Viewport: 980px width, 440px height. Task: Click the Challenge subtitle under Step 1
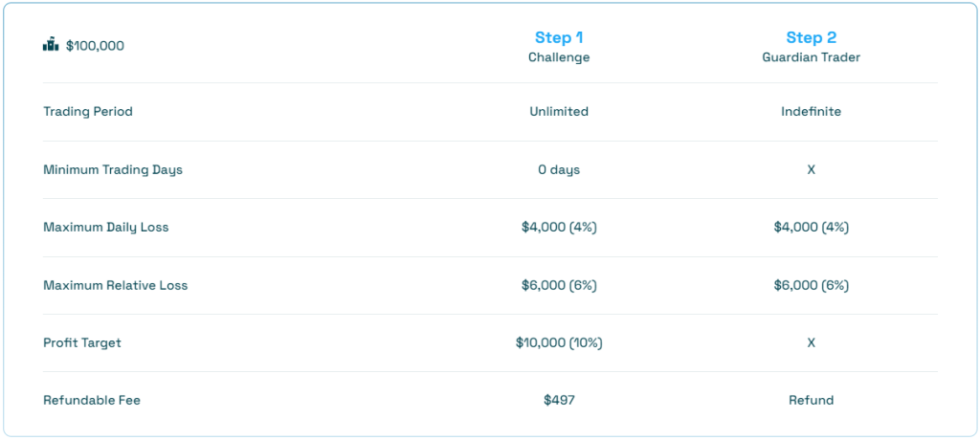click(559, 57)
